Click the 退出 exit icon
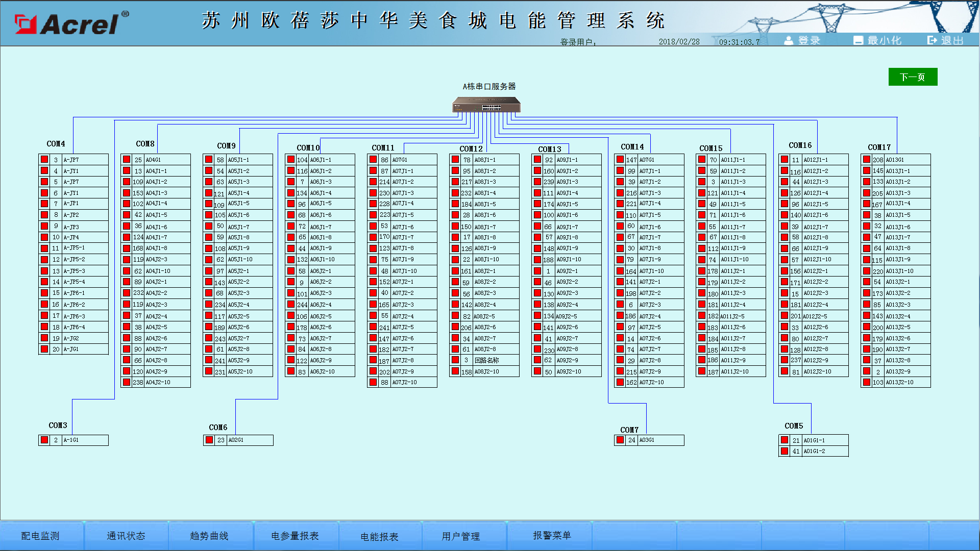The height and width of the screenshot is (551, 980). [932, 40]
